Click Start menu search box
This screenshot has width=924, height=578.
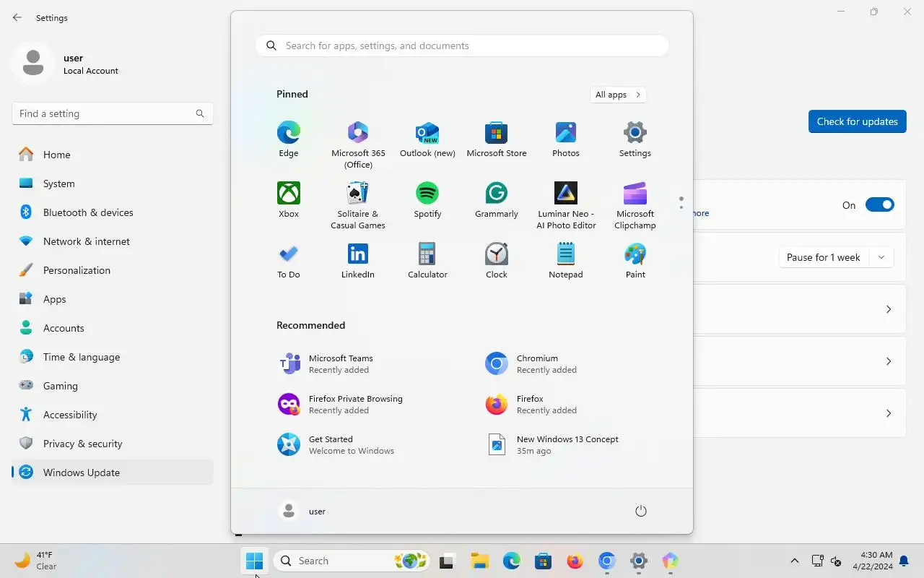coord(462,46)
